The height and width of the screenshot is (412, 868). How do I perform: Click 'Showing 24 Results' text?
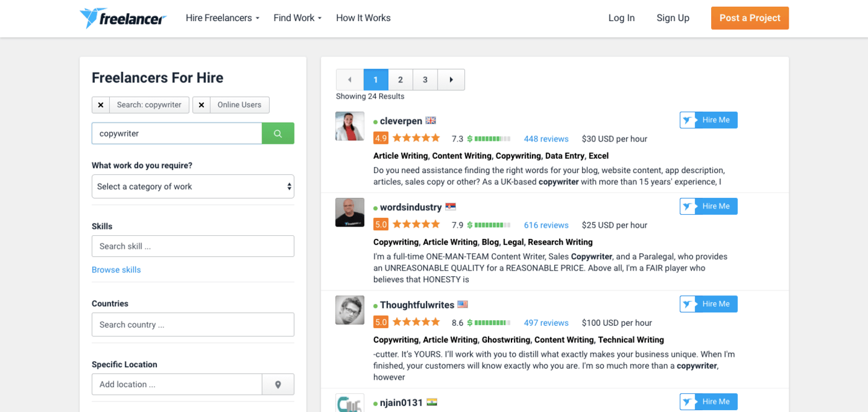(370, 96)
